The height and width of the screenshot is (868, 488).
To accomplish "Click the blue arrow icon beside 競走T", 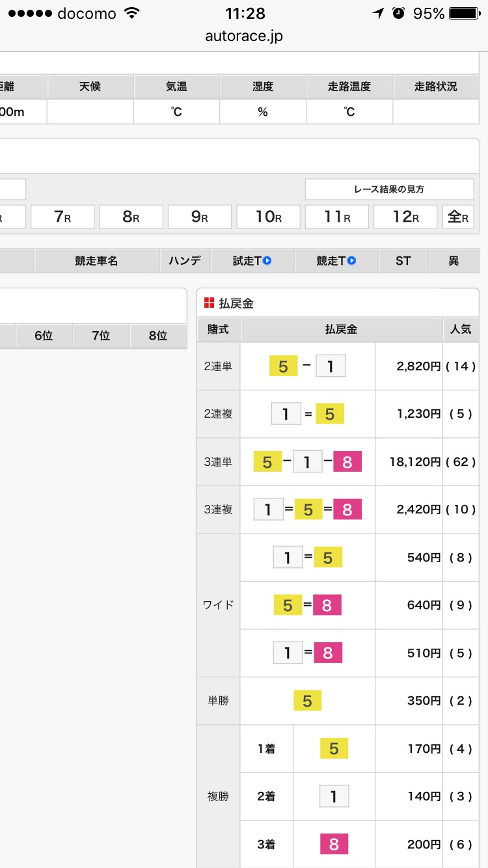I will coord(351,261).
